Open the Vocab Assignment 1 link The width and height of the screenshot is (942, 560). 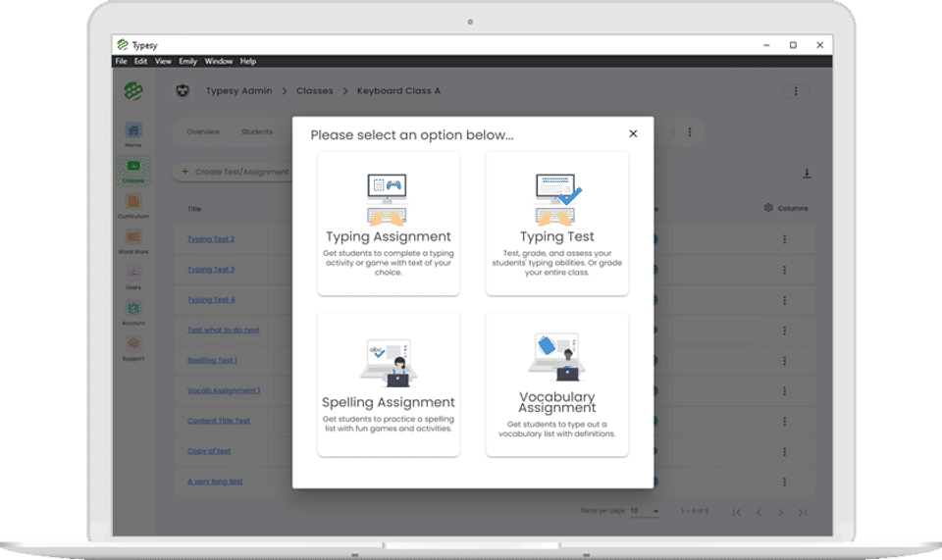tap(224, 390)
